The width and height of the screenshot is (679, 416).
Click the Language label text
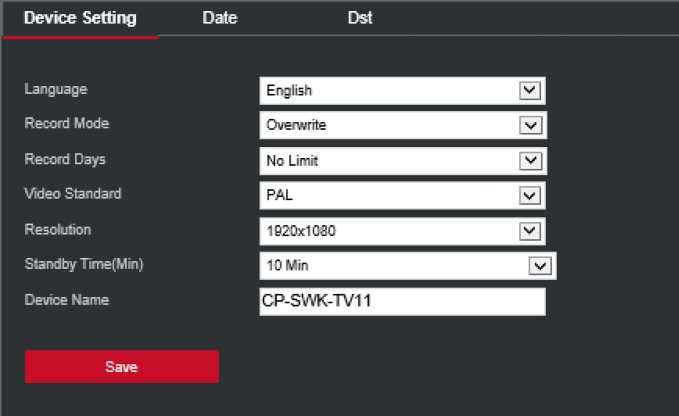[x=56, y=89]
